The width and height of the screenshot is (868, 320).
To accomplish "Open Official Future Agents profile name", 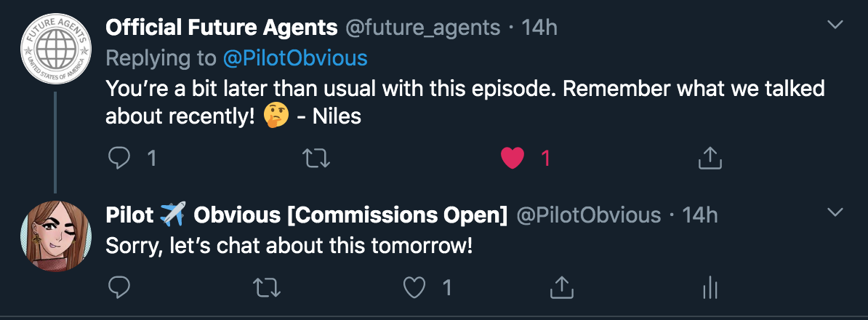I will point(222,28).
